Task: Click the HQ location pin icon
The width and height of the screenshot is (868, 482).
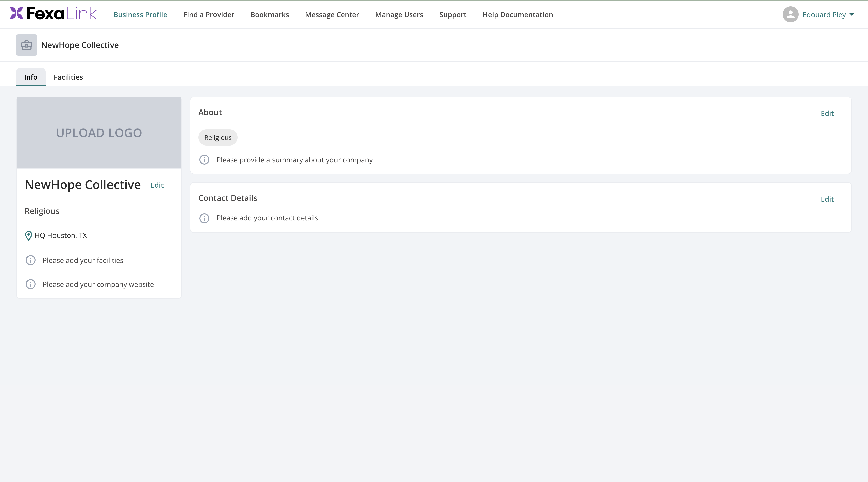Action: [29, 236]
